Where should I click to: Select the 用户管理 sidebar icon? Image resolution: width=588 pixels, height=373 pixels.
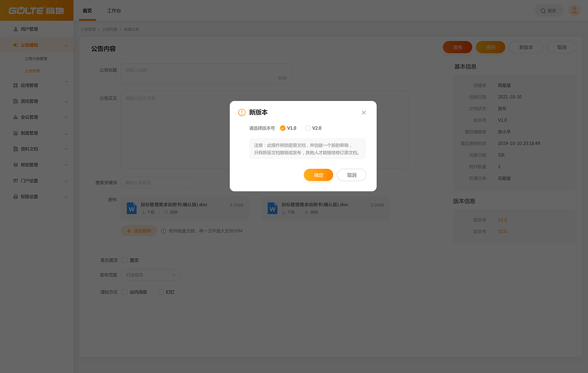(x=15, y=28)
